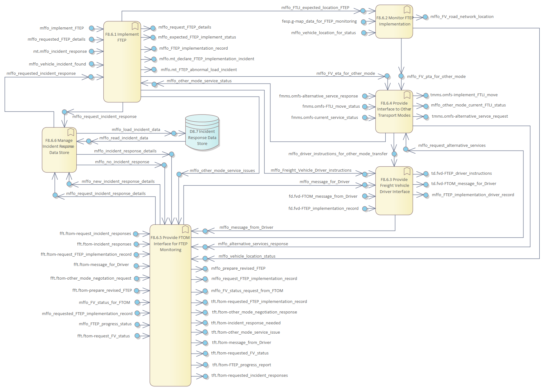Click the mffo_other_mode_service_status label
Image resolution: width=544 pixels, height=392 pixels.
pyautogui.click(x=199, y=81)
